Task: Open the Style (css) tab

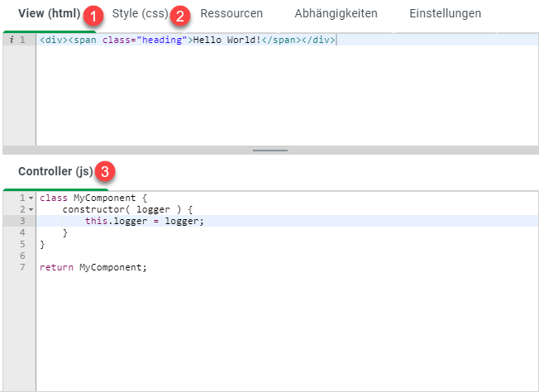Action: (140, 14)
